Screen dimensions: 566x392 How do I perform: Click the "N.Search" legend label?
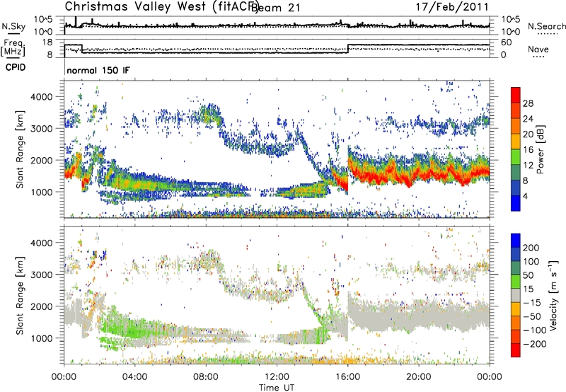tap(546, 26)
